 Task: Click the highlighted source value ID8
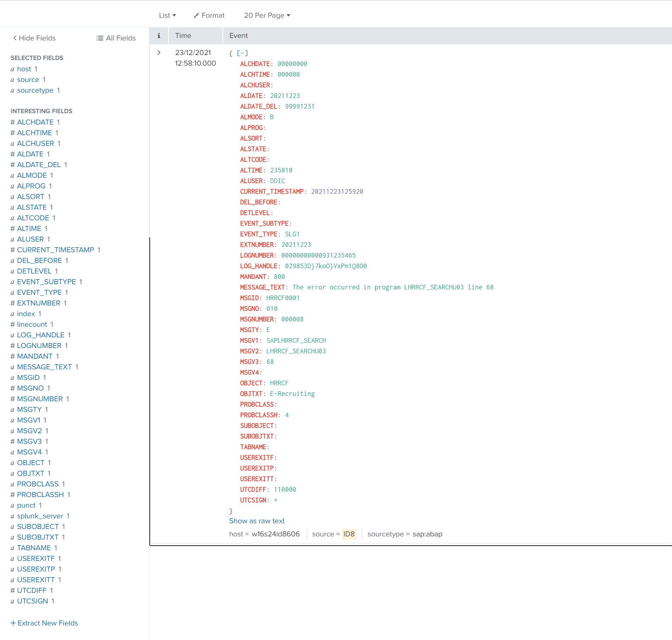click(349, 534)
